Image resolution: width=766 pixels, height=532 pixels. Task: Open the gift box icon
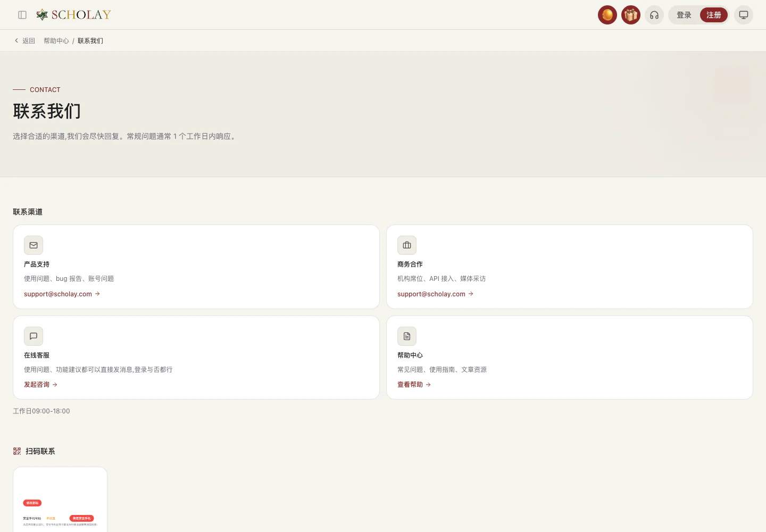pos(631,15)
